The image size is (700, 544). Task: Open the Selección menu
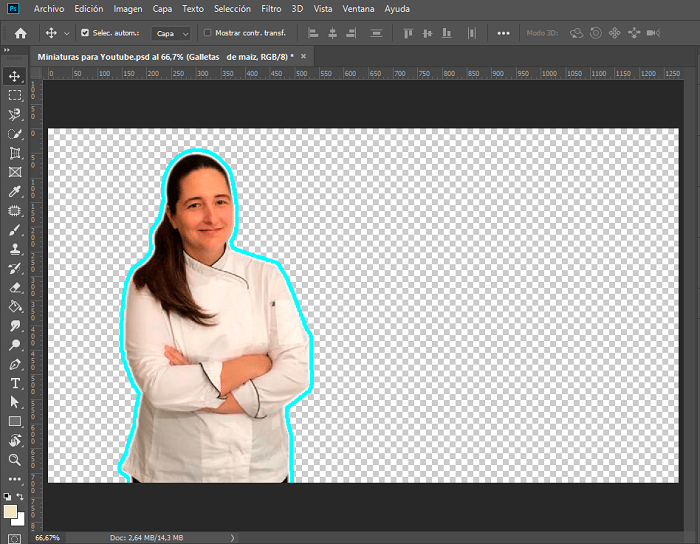232,9
